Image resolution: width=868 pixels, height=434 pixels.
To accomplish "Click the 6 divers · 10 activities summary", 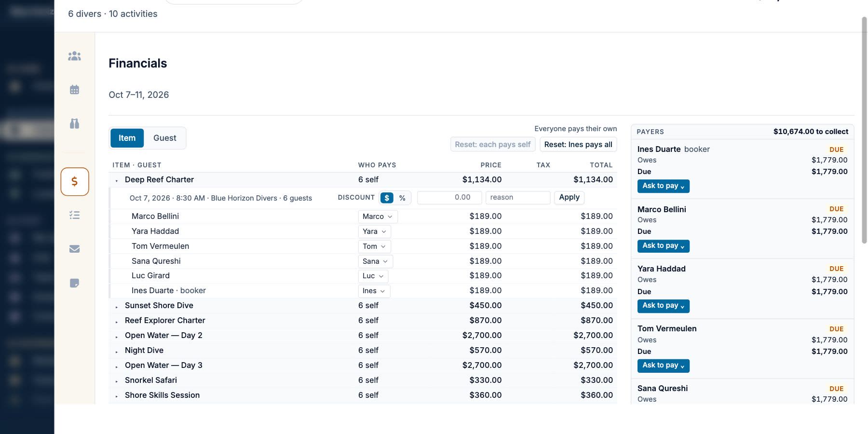I will (x=113, y=14).
